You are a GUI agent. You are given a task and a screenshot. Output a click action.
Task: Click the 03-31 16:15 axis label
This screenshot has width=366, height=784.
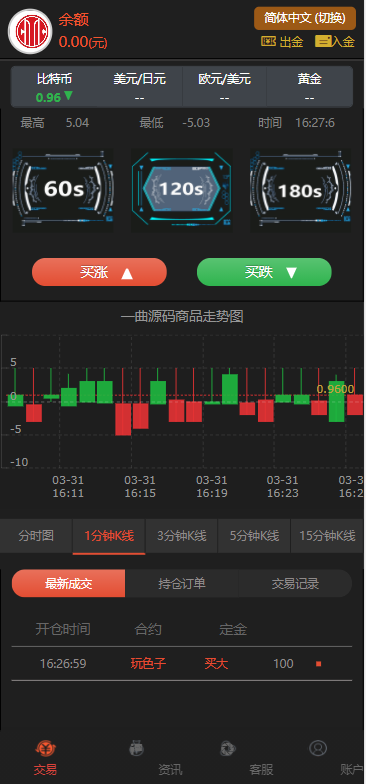click(140, 487)
